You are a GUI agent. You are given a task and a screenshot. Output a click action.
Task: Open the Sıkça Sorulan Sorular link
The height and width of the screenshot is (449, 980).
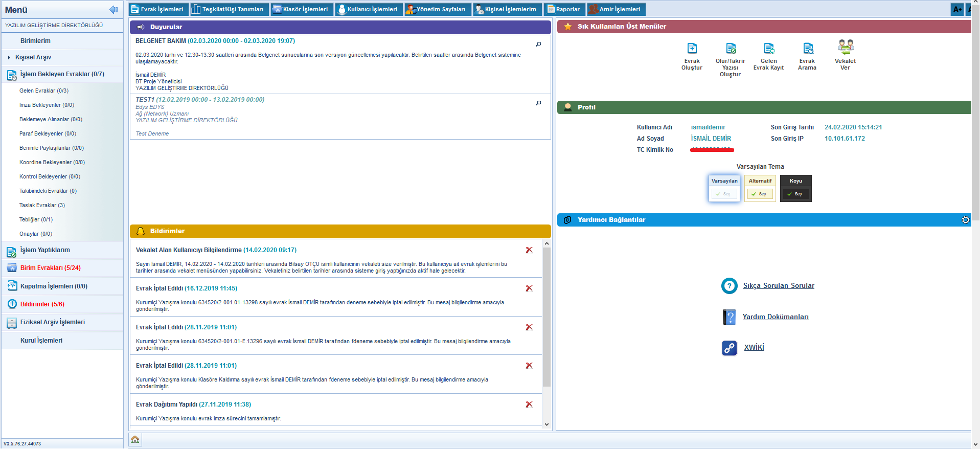pos(778,286)
